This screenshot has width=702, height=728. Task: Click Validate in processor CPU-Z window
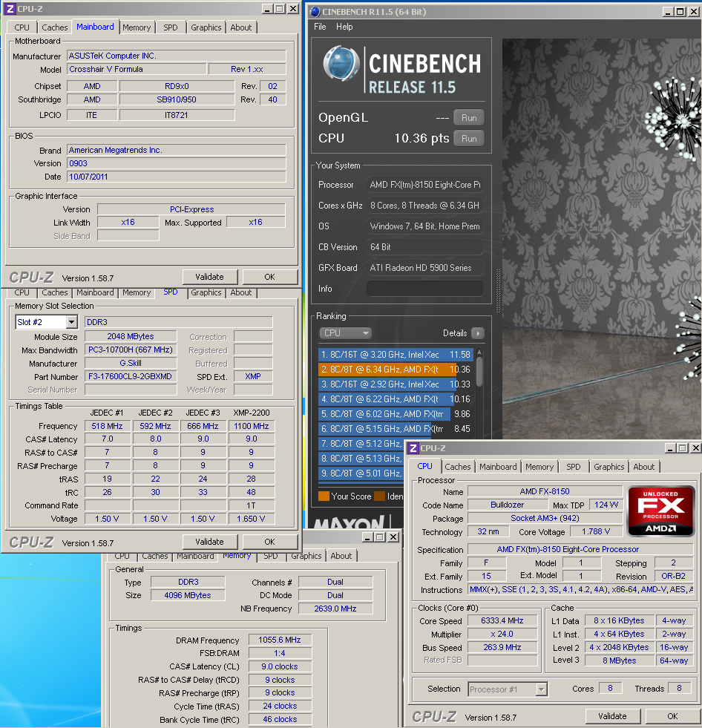point(612,716)
